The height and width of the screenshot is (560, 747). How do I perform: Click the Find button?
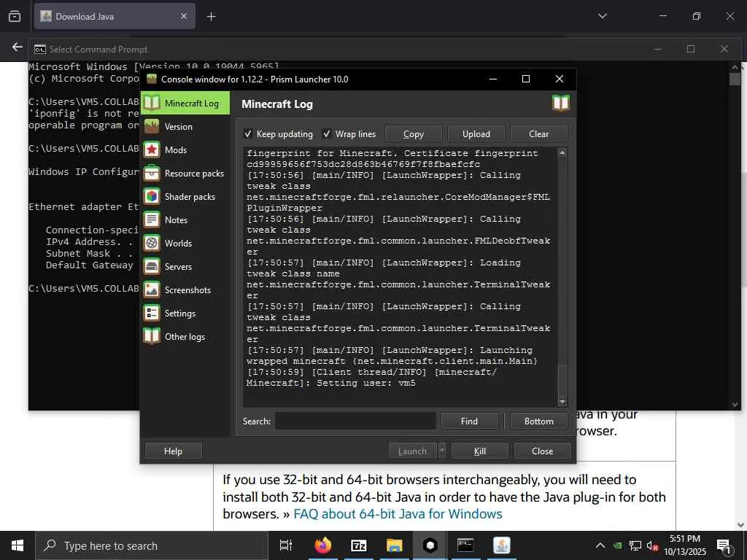click(x=469, y=421)
